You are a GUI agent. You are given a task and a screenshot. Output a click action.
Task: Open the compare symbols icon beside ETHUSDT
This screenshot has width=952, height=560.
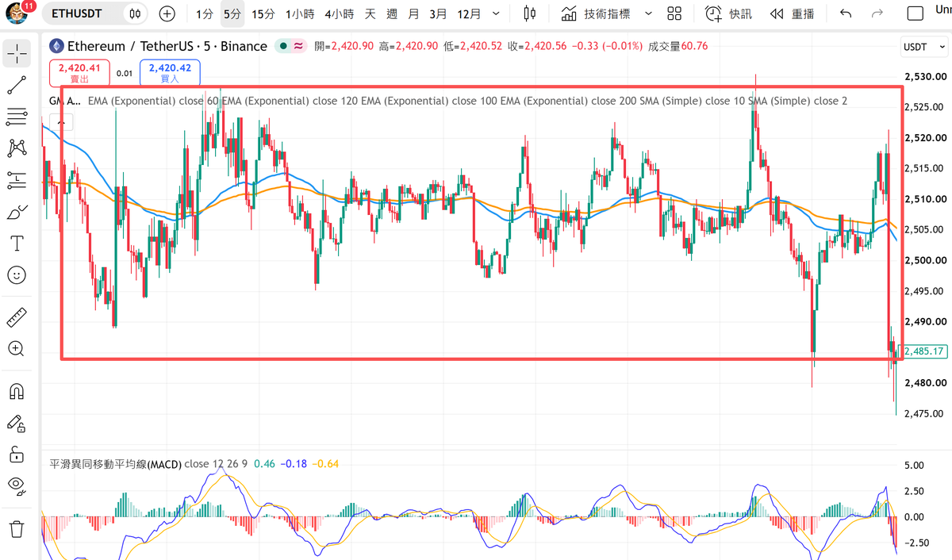[x=136, y=13]
